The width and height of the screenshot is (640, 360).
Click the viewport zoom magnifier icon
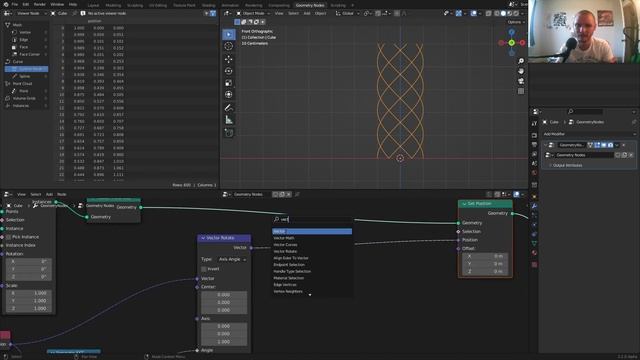click(521, 61)
